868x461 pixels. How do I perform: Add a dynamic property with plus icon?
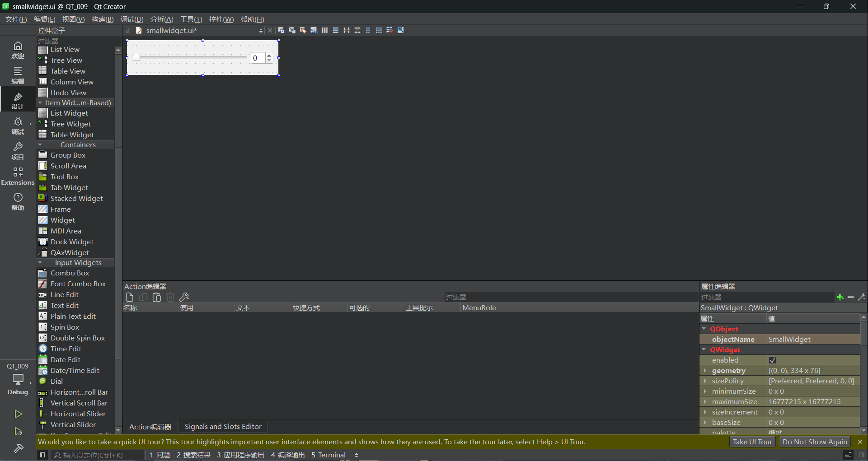point(840,297)
